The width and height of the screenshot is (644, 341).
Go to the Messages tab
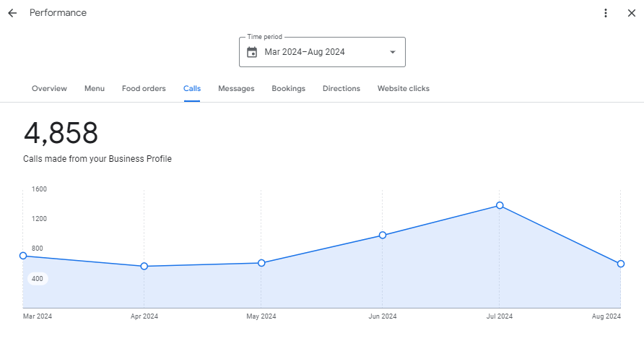click(x=236, y=89)
